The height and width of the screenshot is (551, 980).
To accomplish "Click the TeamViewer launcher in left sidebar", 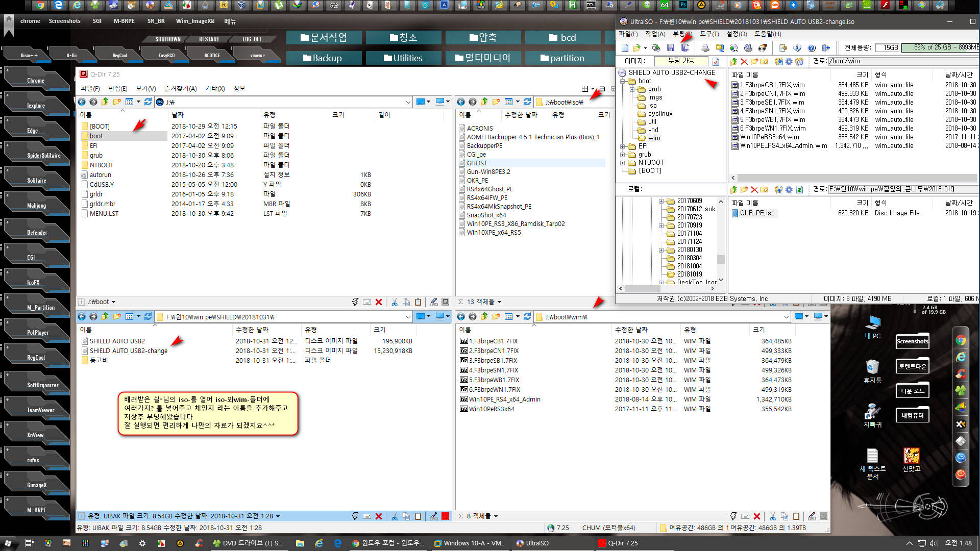I will [x=37, y=408].
